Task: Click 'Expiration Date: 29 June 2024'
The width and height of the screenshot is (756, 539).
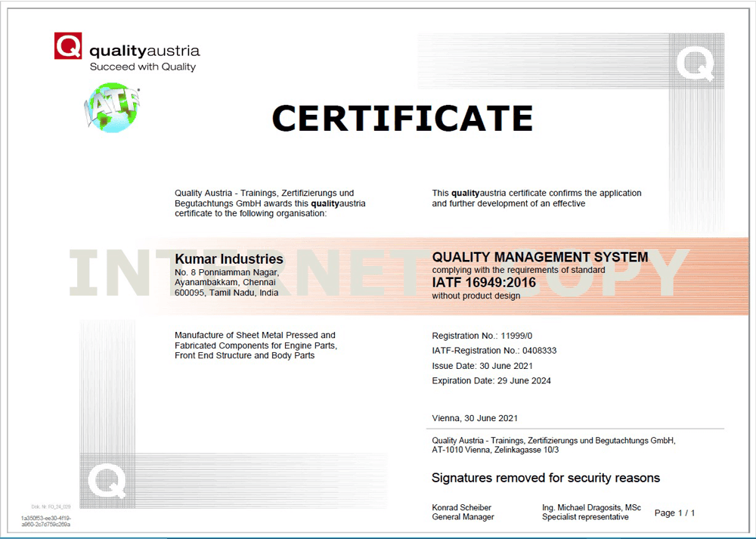Action: click(x=491, y=381)
